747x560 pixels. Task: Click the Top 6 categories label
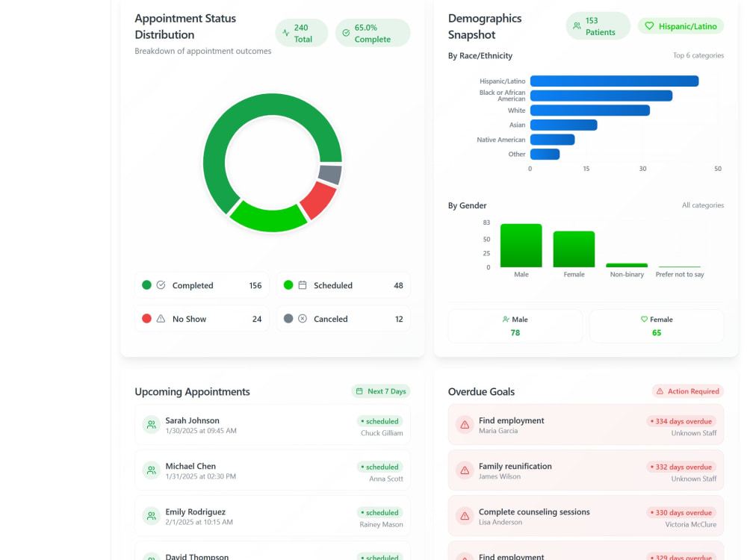tap(698, 55)
